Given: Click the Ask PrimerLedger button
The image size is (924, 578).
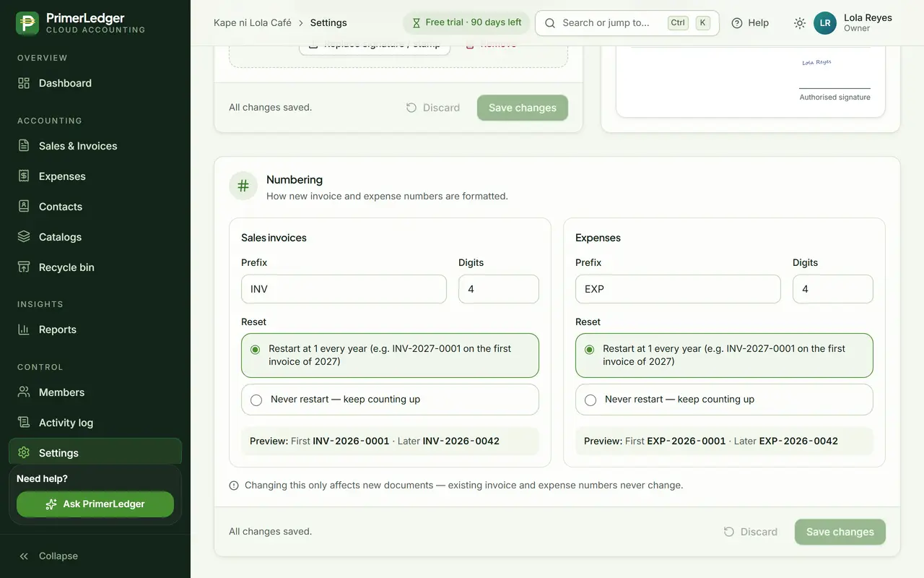Looking at the screenshot, I should click(x=95, y=504).
